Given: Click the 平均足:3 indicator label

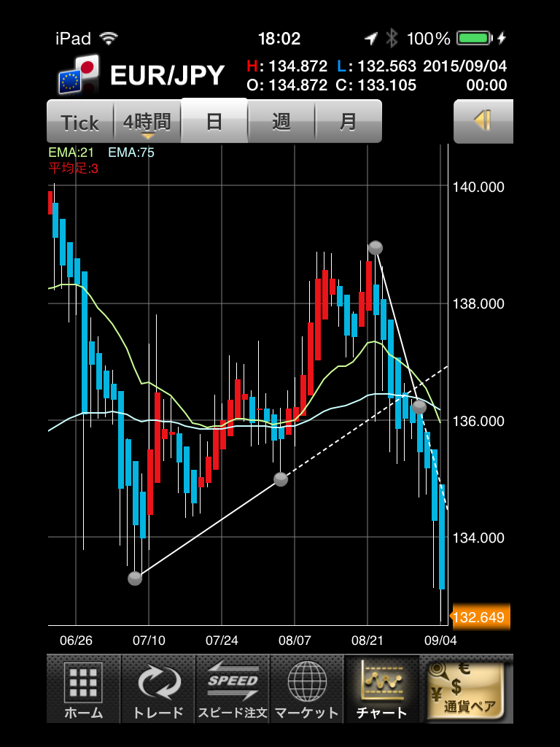Looking at the screenshot, I should click(x=74, y=168).
